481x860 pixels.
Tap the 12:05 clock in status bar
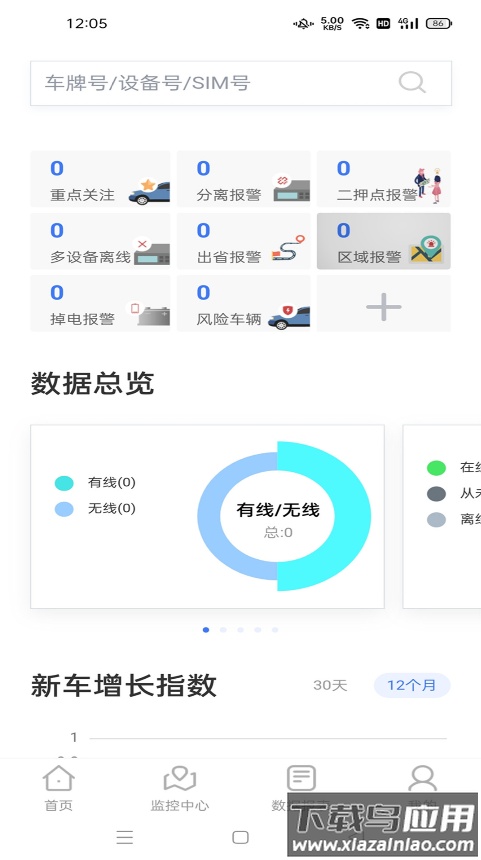pyautogui.click(x=87, y=24)
